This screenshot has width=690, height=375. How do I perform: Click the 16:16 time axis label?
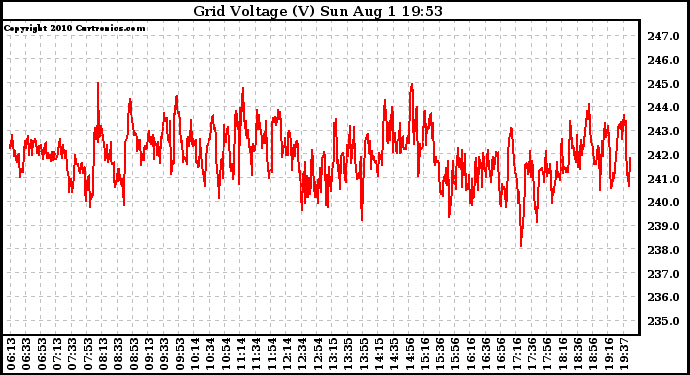471,354
